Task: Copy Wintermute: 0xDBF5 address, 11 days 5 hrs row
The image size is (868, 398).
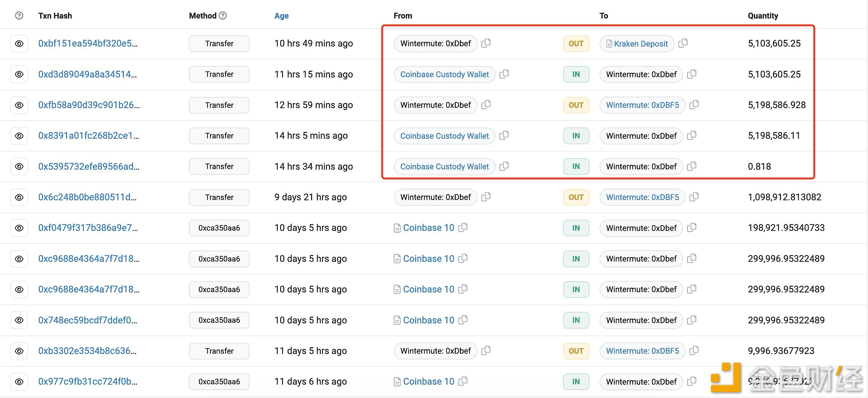Action: point(694,350)
